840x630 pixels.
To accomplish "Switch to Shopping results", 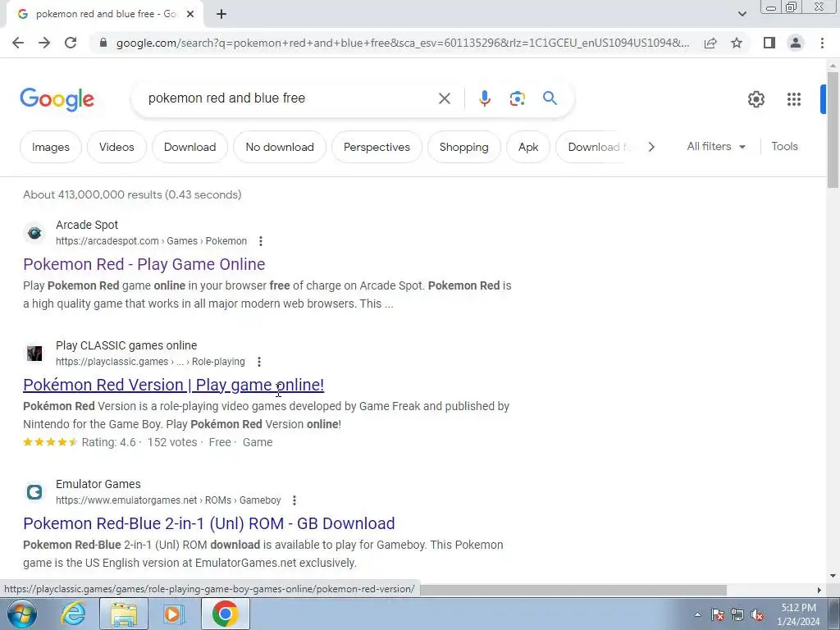I will click(464, 147).
